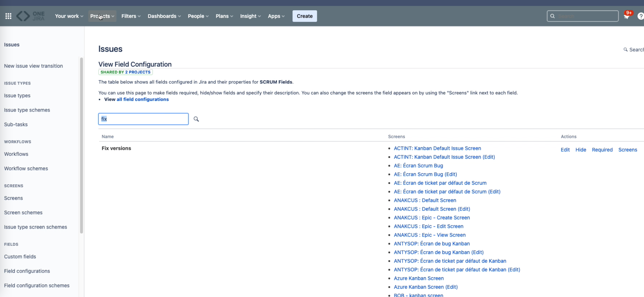Click the notifications bell with 9+ badge
Viewport: 644px width, 297px height.
626,17
